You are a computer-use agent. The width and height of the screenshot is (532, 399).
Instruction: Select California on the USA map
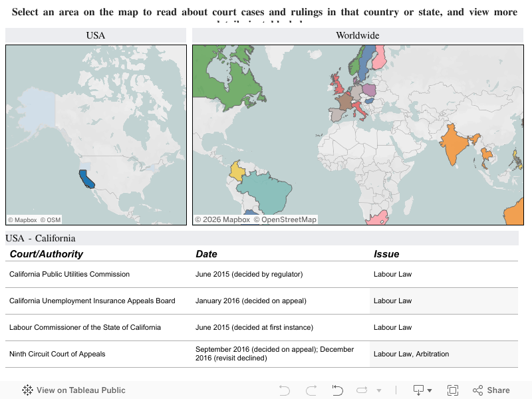[x=86, y=178]
